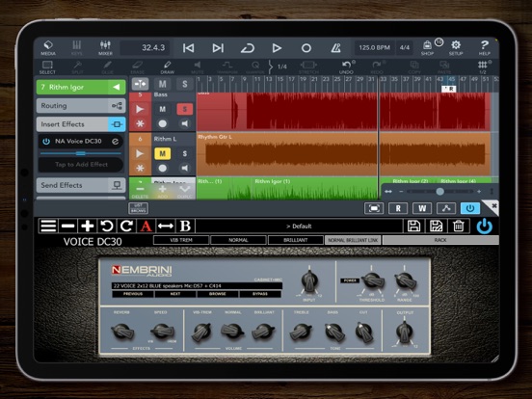Click the track list divider mode icon
The image size is (532, 399).
click(140, 84)
